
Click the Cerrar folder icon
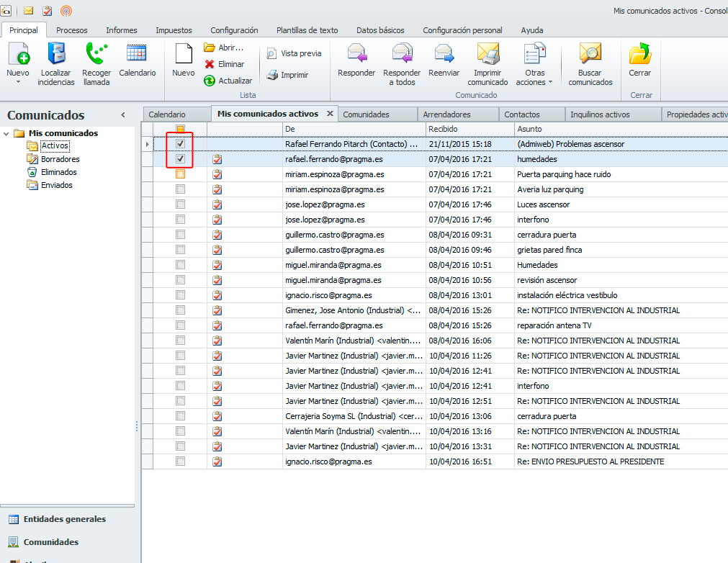pyautogui.click(x=640, y=53)
